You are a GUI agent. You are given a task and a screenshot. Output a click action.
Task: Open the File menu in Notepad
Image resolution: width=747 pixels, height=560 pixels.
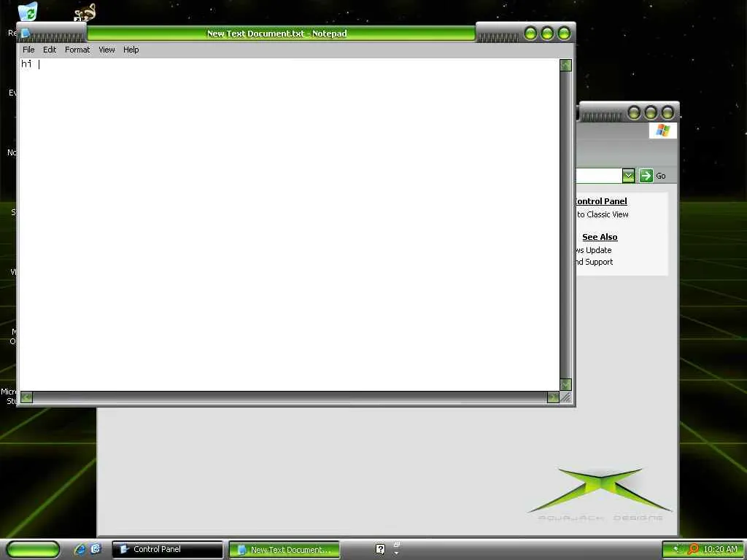(28, 50)
